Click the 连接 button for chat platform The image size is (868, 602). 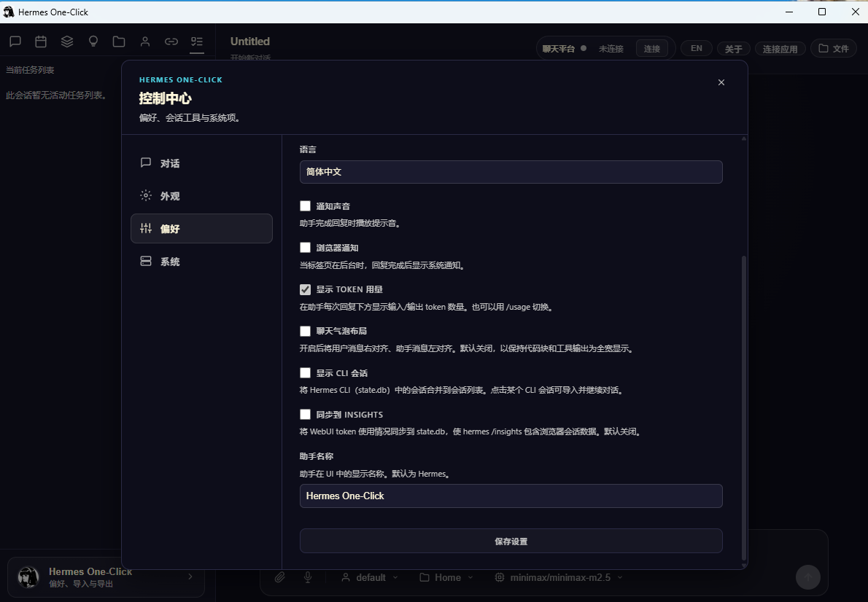coord(651,49)
